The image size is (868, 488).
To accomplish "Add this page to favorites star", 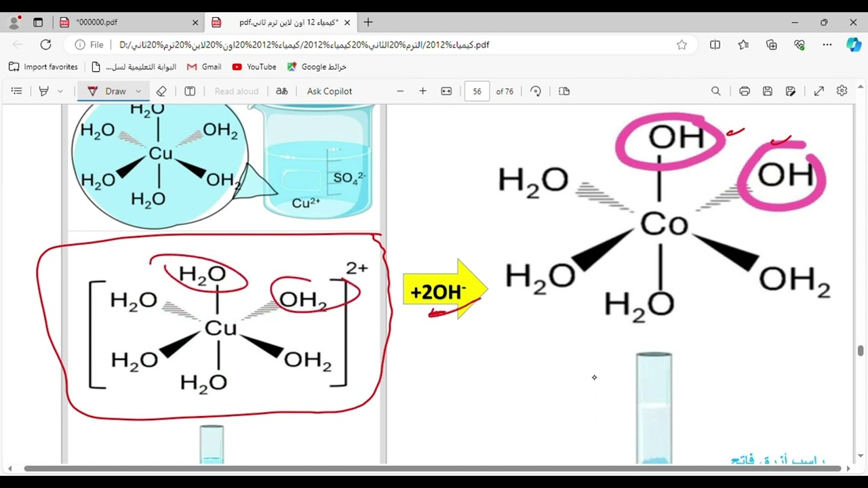I will pos(682,45).
